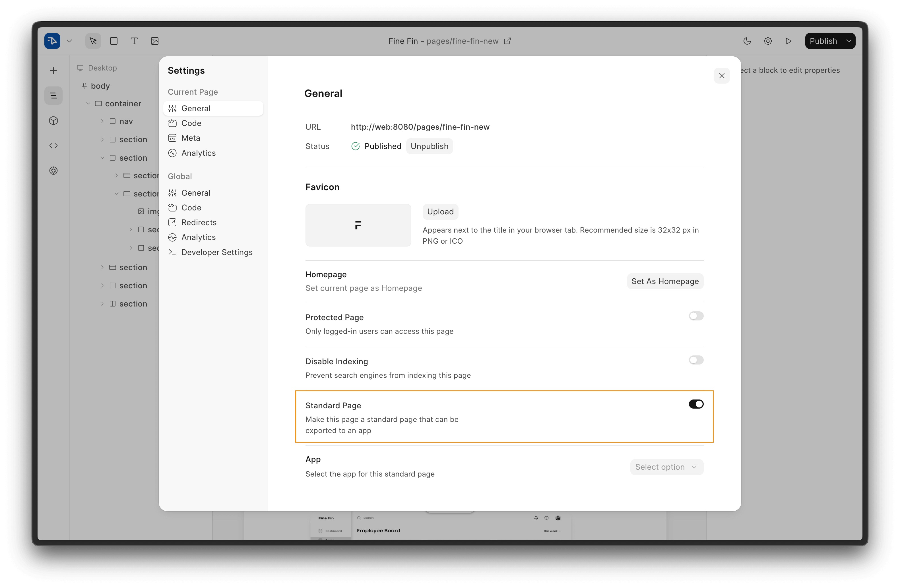Open the components cube panel icon
The width and height of the screenshot is (900, 588).
pyautogui.click(x=53, y=121)
